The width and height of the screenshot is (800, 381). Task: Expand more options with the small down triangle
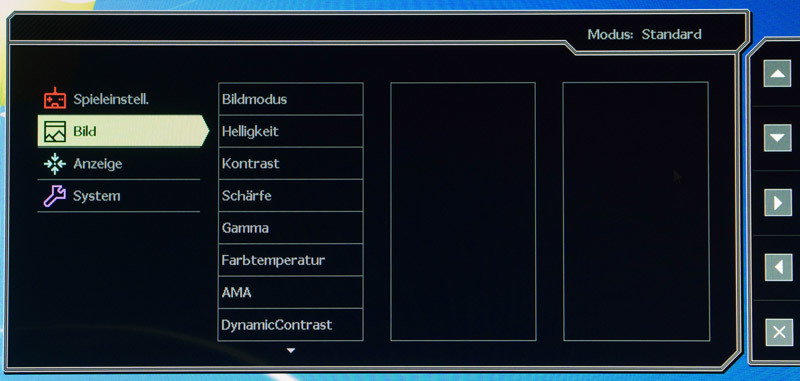click(x=291, y=350)
